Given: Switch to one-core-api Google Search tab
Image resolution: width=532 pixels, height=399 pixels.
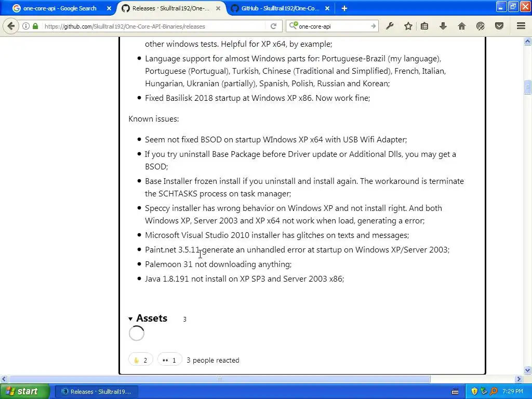Looking at the screenshot, I should [x=59, y=8].
